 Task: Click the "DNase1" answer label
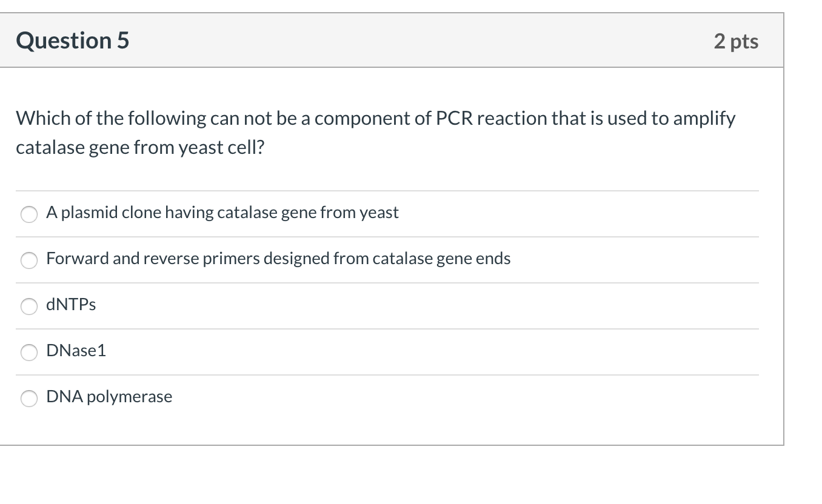click(x=76, y=351)
